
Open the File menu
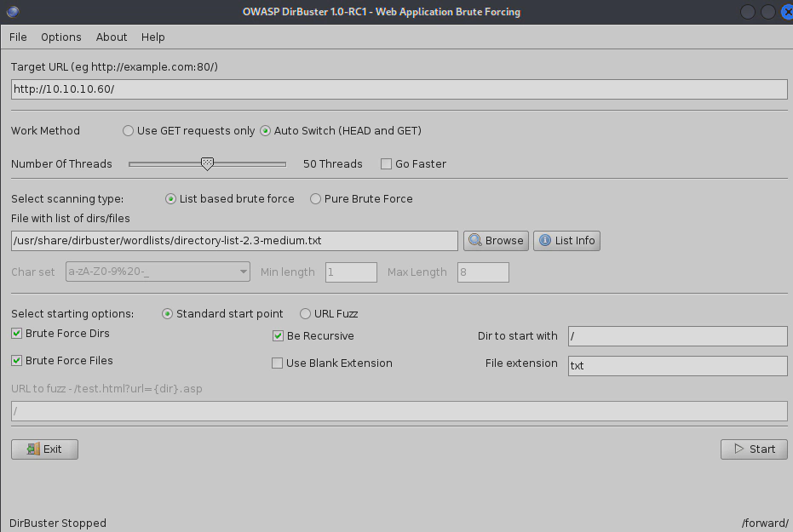click(x=18, y=37)
